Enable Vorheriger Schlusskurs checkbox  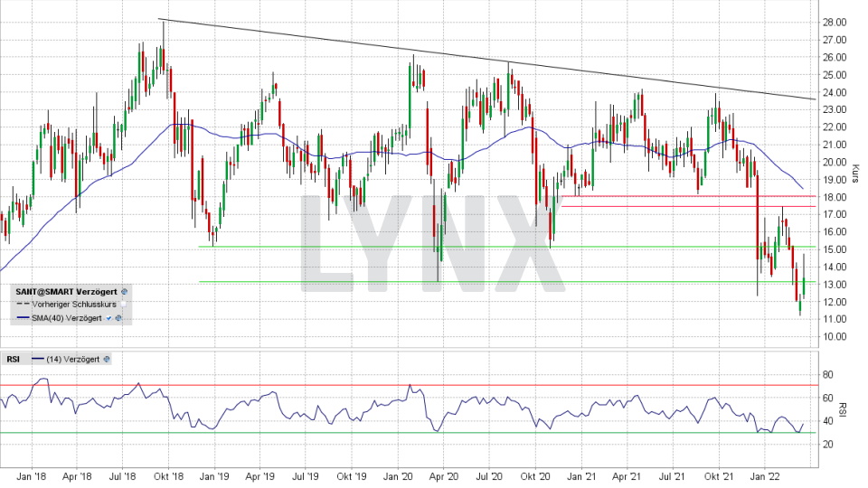click(x=124, y=305)
